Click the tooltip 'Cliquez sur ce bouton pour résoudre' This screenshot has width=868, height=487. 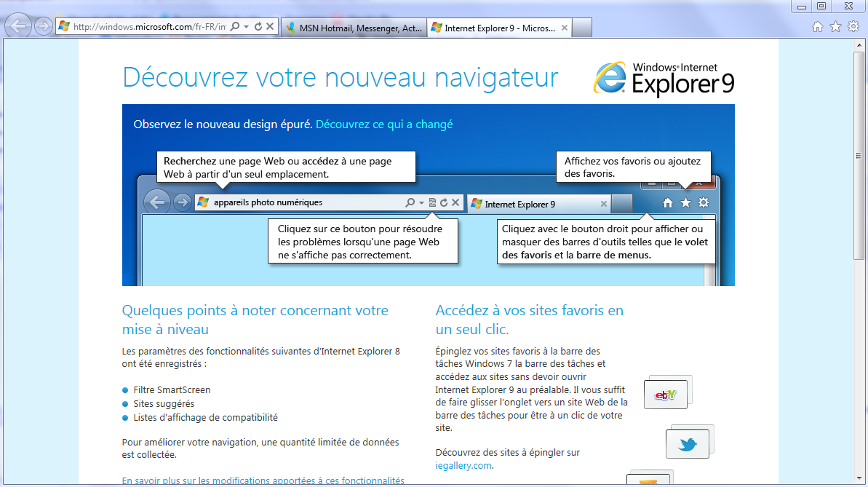tap(363, 241)
